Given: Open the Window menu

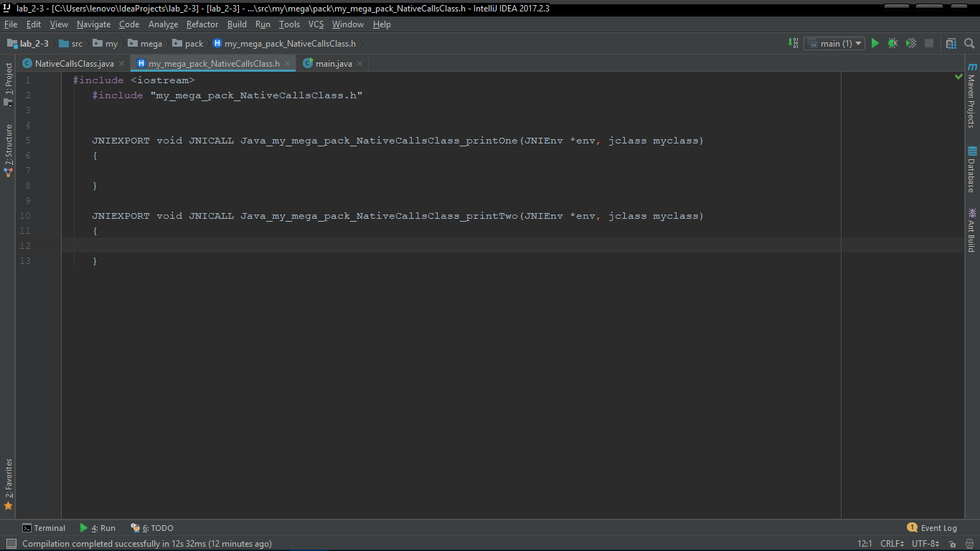Looking at the screenshot, I should tap(348, 24).
